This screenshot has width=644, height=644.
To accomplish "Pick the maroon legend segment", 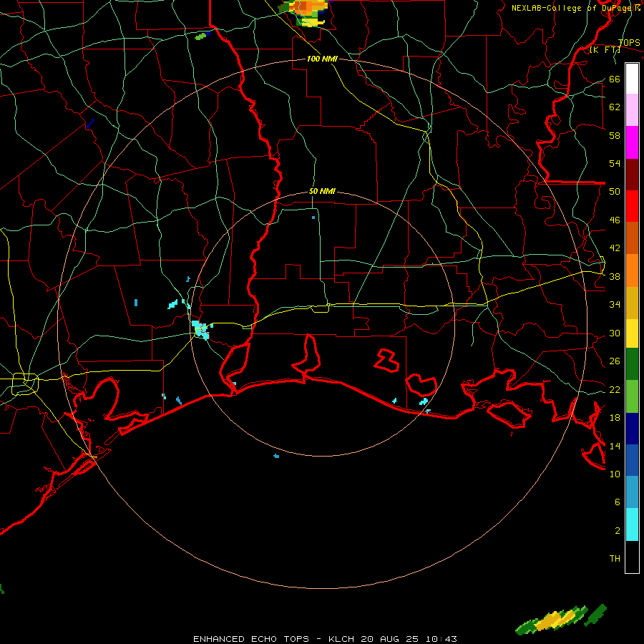I will [632, 175].
